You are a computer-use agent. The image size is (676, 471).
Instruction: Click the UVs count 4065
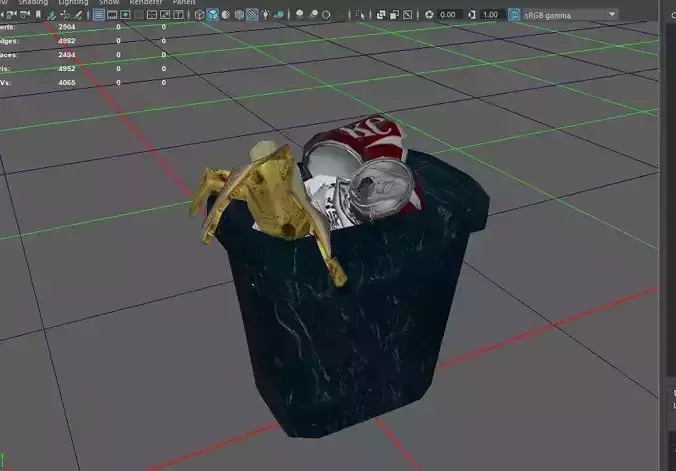coord(67,82)
